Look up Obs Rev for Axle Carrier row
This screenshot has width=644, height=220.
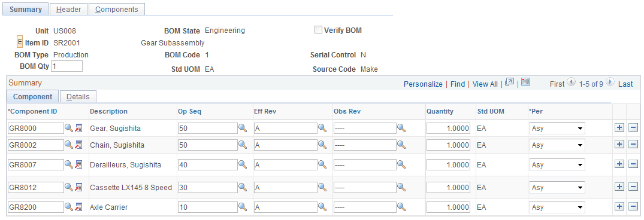click(401, 207)
